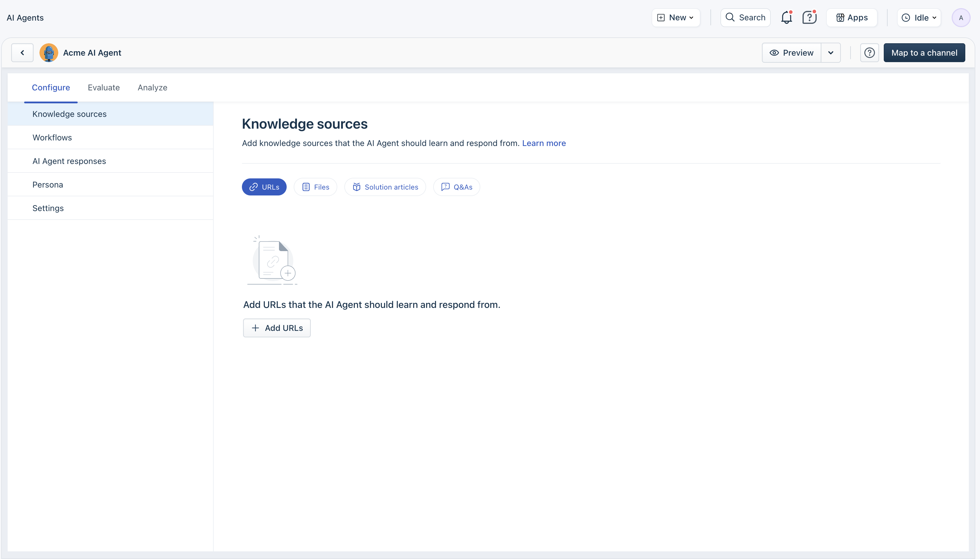
Task: Click the notifications bell icon
Action: pos(786,18)
